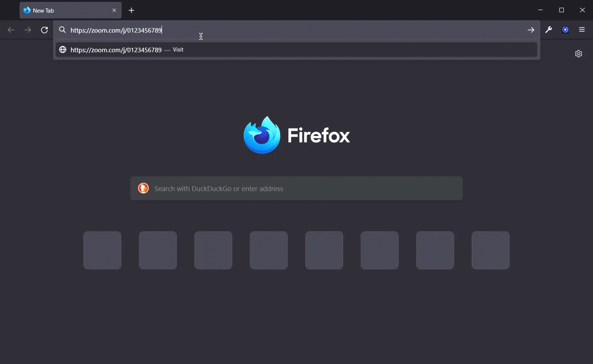The image size is (593, 364).
Task: Open the Firefox hamburger menu
Action: click(582, 30)
